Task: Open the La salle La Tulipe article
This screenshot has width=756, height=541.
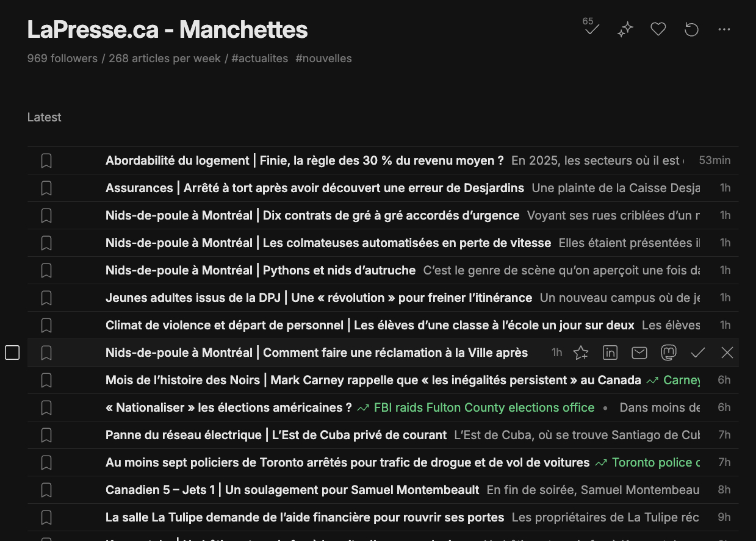Action: point(304,517)
